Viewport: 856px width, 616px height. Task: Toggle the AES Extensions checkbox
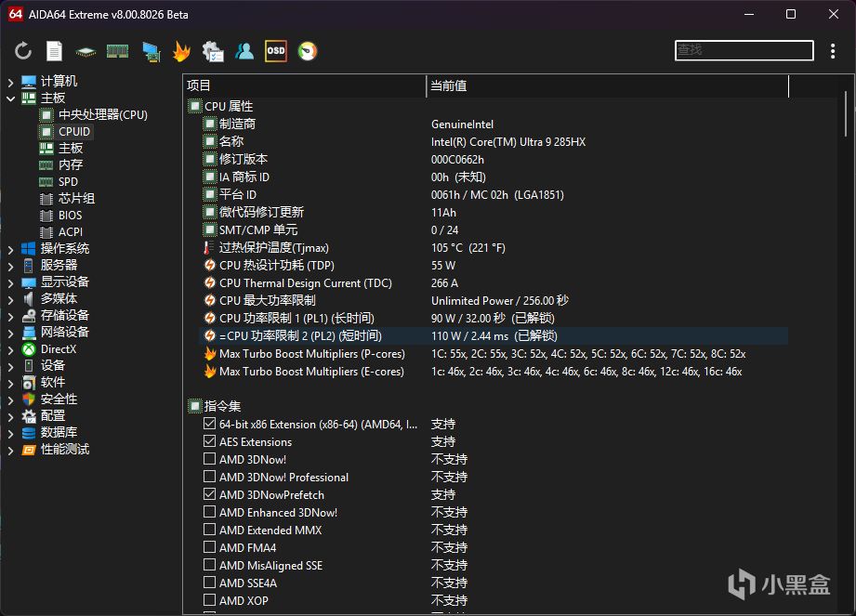point(209,440)
